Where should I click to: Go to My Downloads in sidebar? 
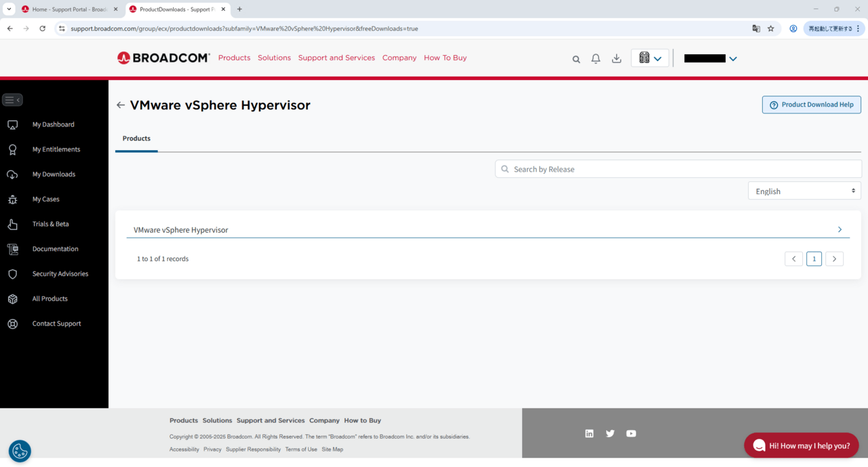(54, 174)
